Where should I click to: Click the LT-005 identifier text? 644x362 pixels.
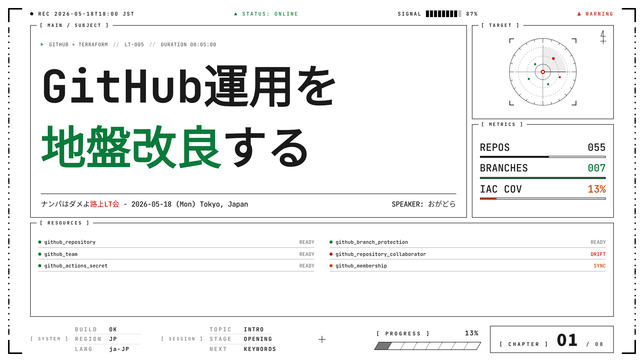[x=134, y=44]
